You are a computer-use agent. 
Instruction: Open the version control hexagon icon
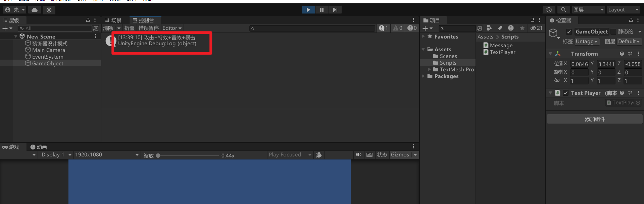tap(49, 10)
